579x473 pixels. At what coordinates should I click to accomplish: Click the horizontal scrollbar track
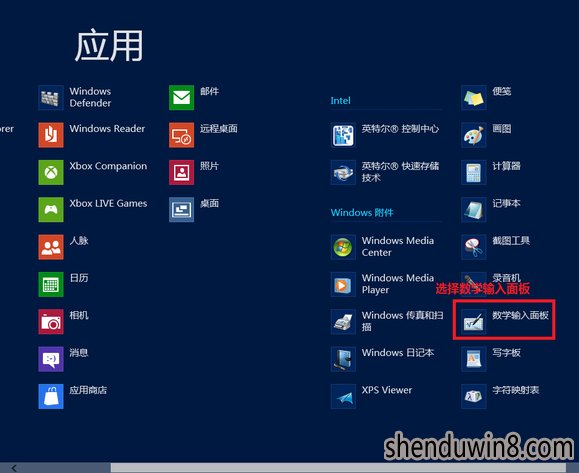coord(338,468)
